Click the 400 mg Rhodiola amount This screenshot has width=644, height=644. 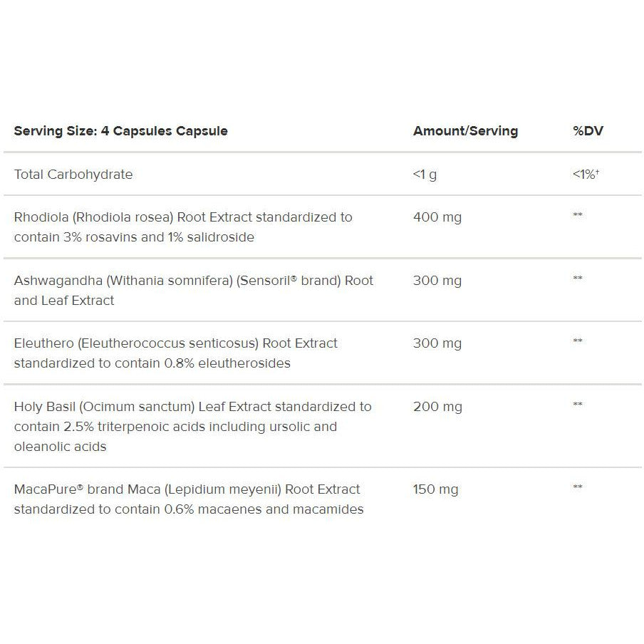pyautogui.click(x=437, y=217)
